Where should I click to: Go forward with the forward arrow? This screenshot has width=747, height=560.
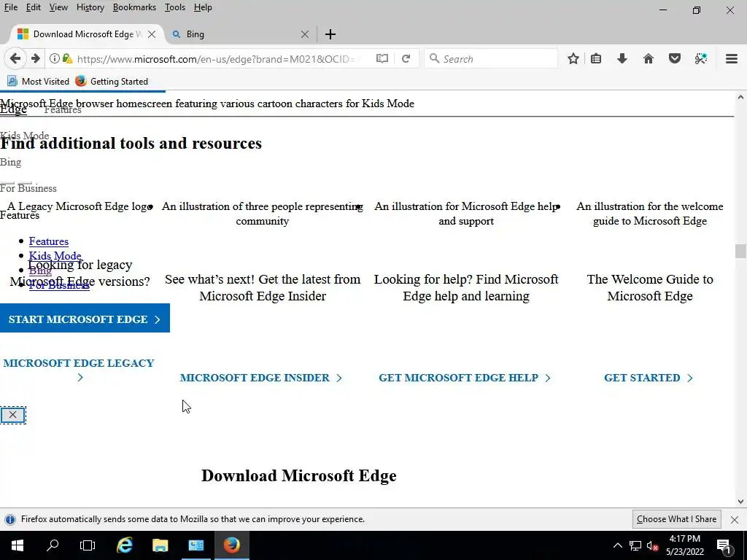35,58
